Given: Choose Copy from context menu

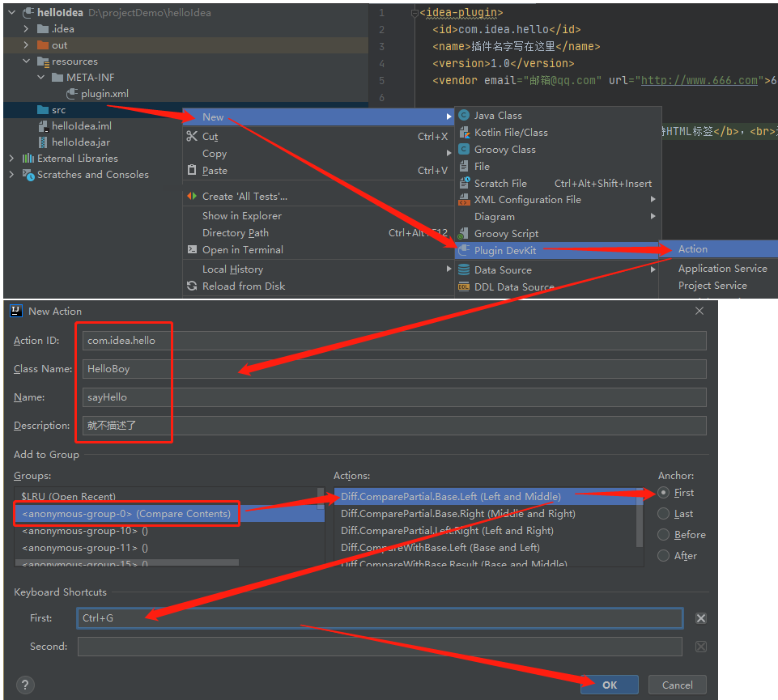Looking at the screenshot, I should pos(318,153).
